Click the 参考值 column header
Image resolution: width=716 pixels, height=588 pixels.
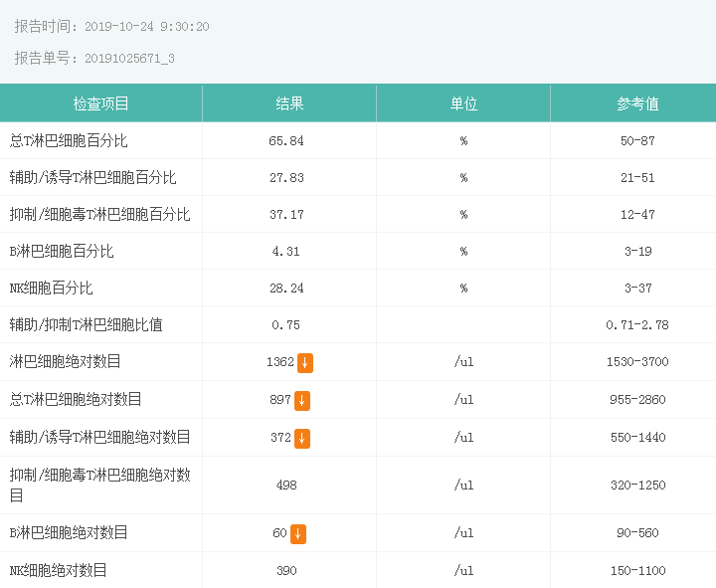coord(637,103)
